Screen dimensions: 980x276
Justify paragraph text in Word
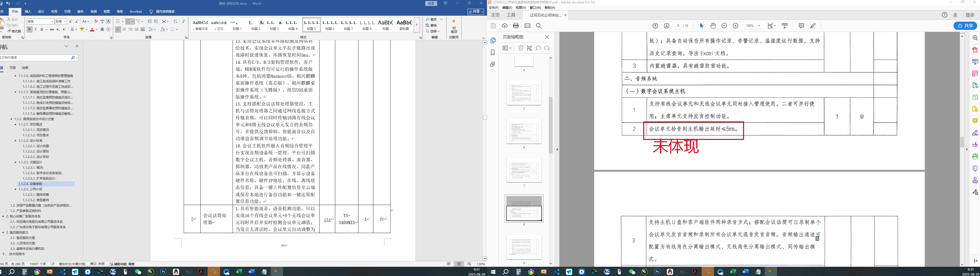click(136, 29)
